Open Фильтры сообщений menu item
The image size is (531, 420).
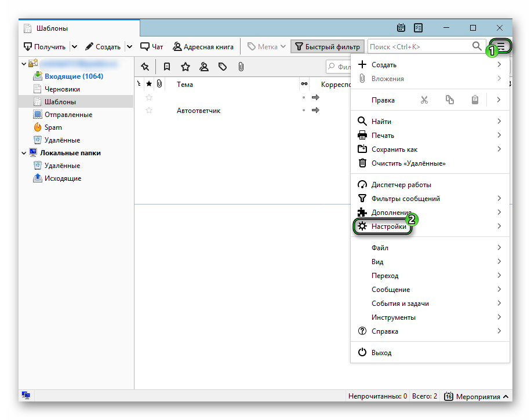[x=430, y=199]
